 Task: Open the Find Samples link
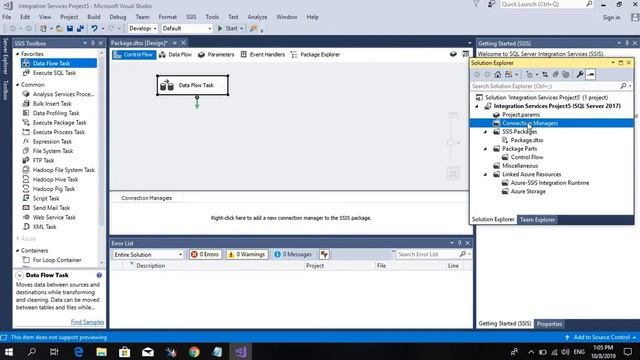point(87,322)
